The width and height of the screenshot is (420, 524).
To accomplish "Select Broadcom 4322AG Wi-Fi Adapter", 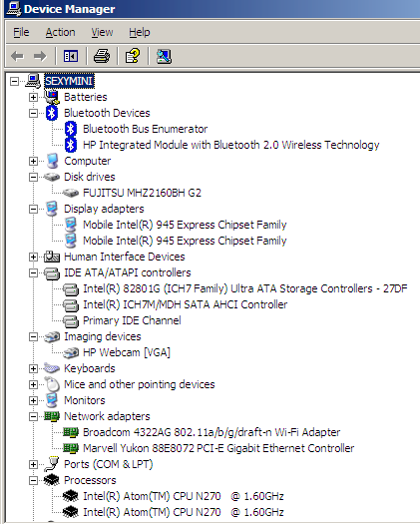I will (x=211, y=432).
